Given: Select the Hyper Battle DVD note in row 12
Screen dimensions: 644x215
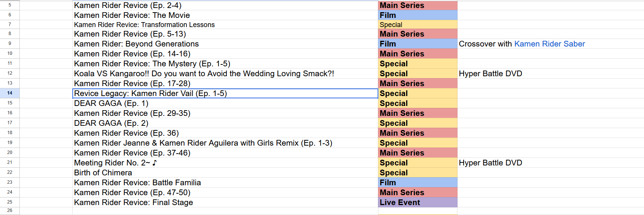Looking at the screenshot, I should pyautogui.click(x=490, y=74).
